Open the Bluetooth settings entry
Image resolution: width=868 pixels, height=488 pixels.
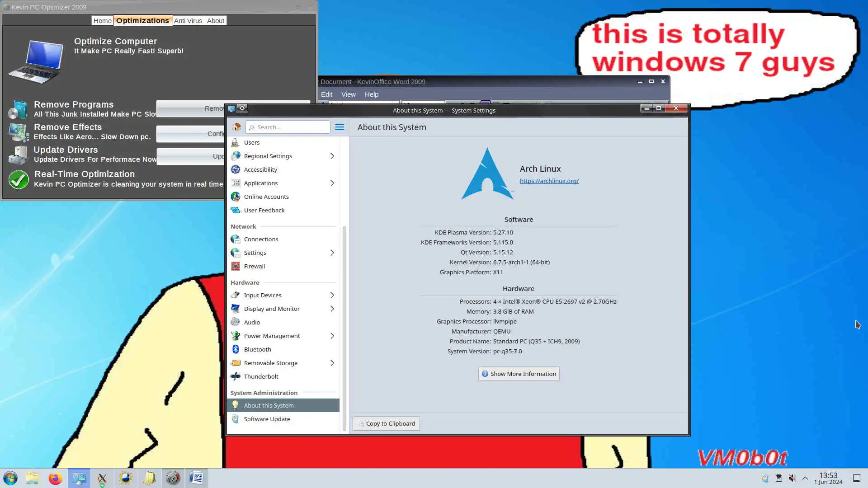[257, 349]
